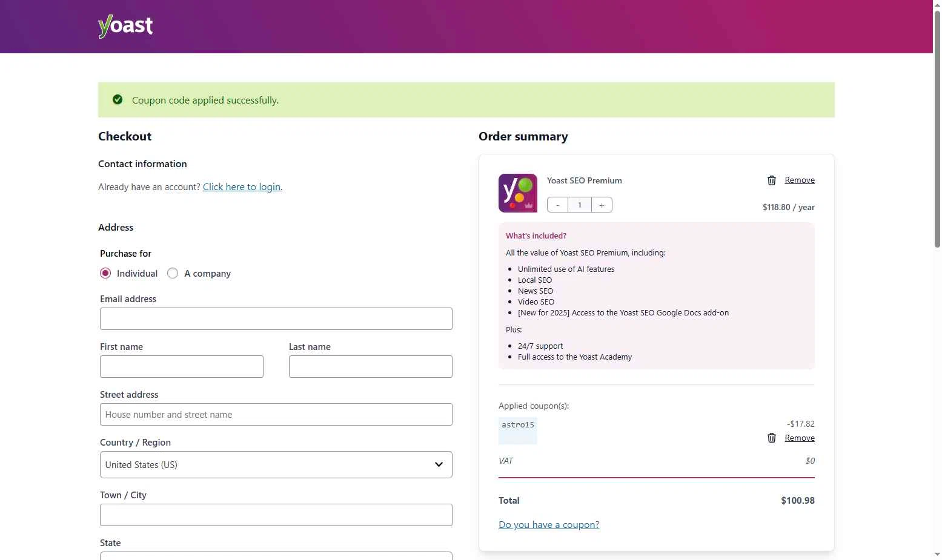
Task: Open the Country / Region dropdown
Action: (276, 465)
